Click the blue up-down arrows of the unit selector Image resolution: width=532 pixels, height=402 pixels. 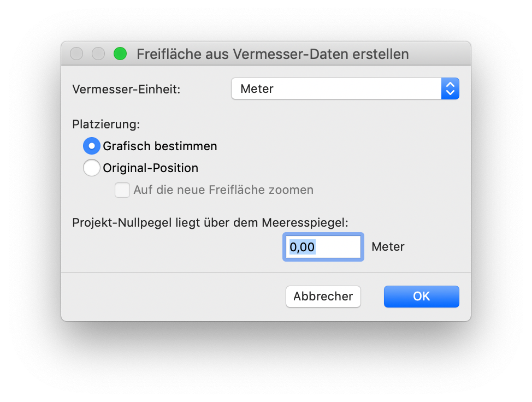tap(450, 88)
